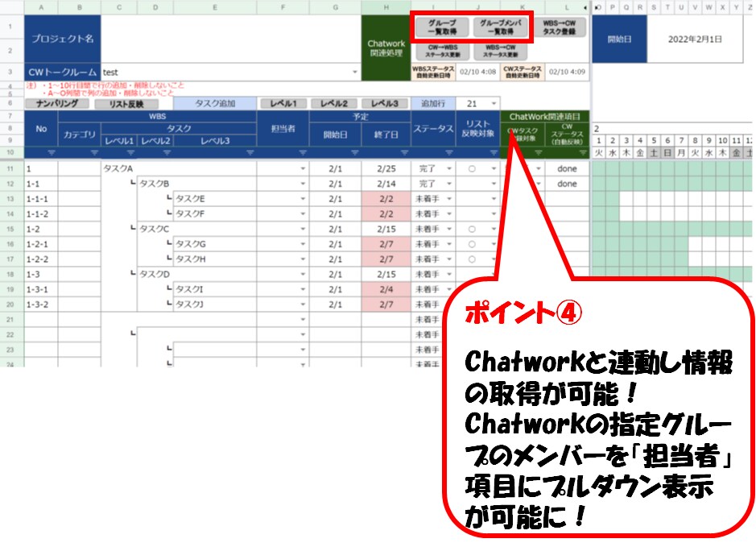
Task: Select the ○ mark in タスクC row
Action: click(x=472, y=229)
